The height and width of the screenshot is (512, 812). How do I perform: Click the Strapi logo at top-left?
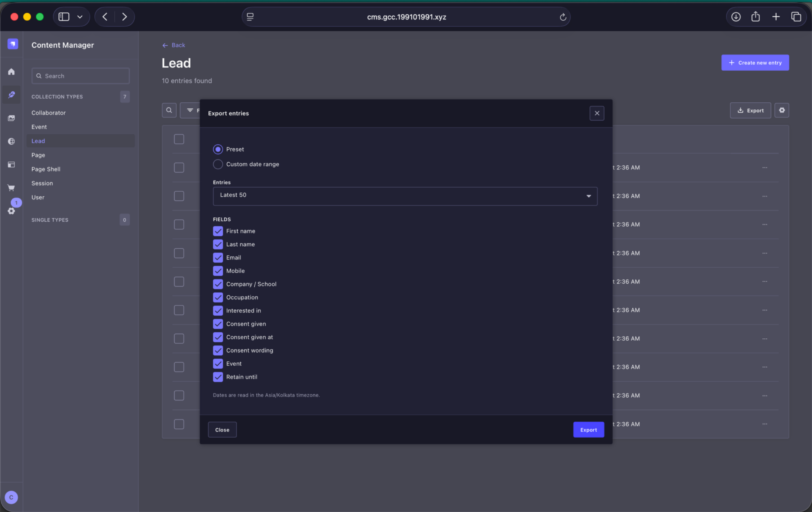[x=13, y=44]
